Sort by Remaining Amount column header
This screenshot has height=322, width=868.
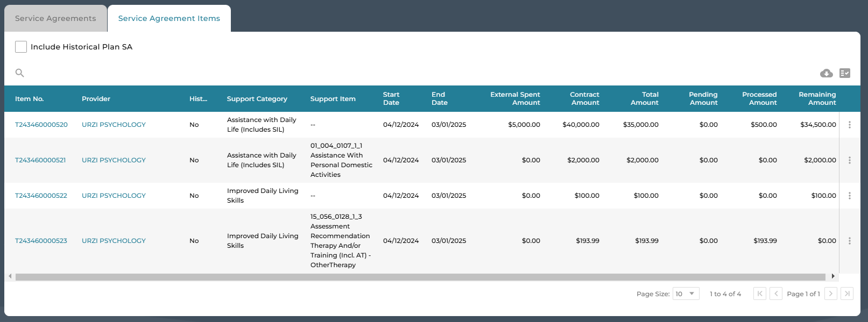(x=817, y=98)
